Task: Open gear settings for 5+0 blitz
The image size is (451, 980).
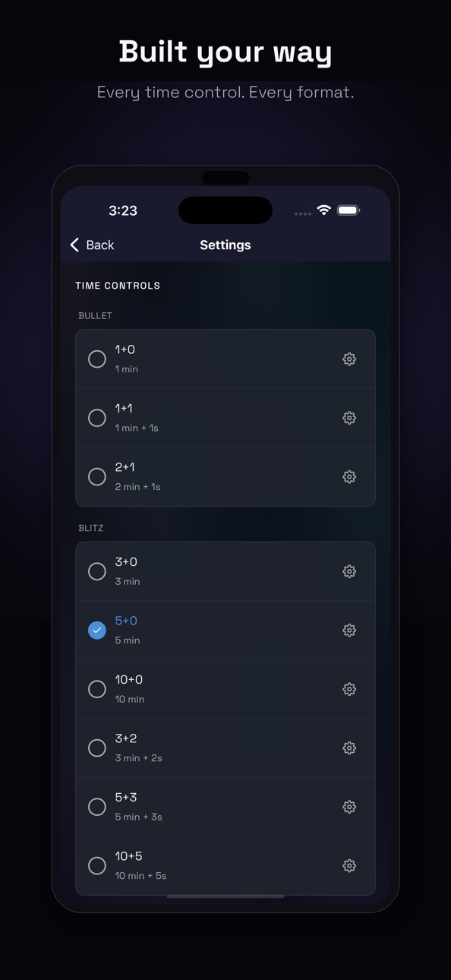Action: click(349, 631)
